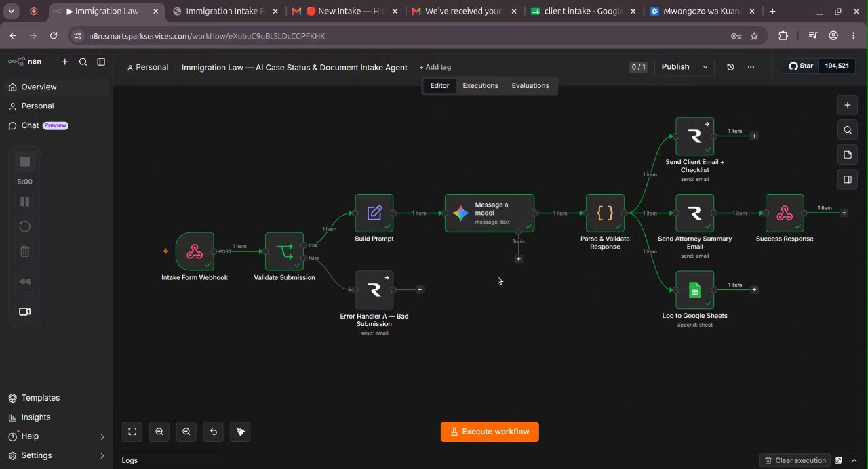
Task: Open the Message a model node
Action: point(490,213)
